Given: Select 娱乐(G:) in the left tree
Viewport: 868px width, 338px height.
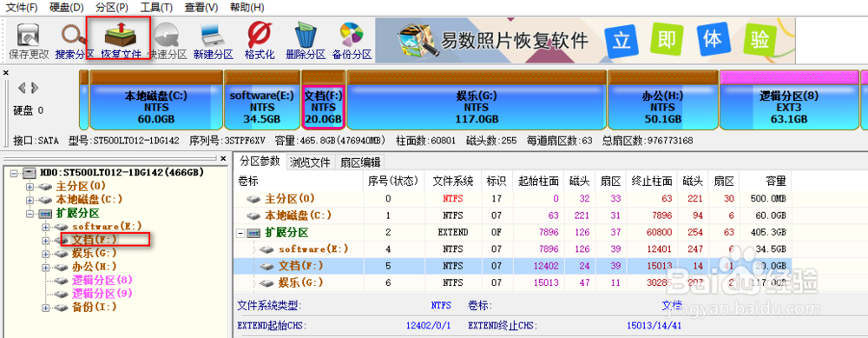Looking at the screenshot, I should [x=94, y=253].
